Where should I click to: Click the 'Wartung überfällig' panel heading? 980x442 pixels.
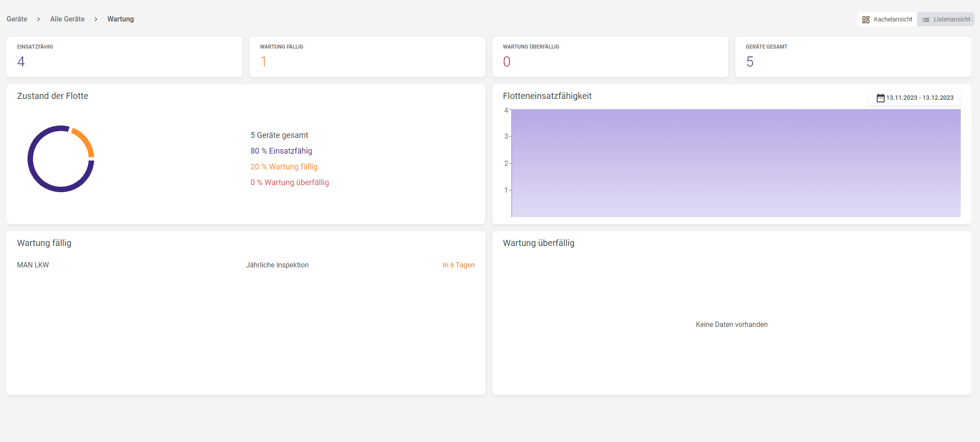538,243
